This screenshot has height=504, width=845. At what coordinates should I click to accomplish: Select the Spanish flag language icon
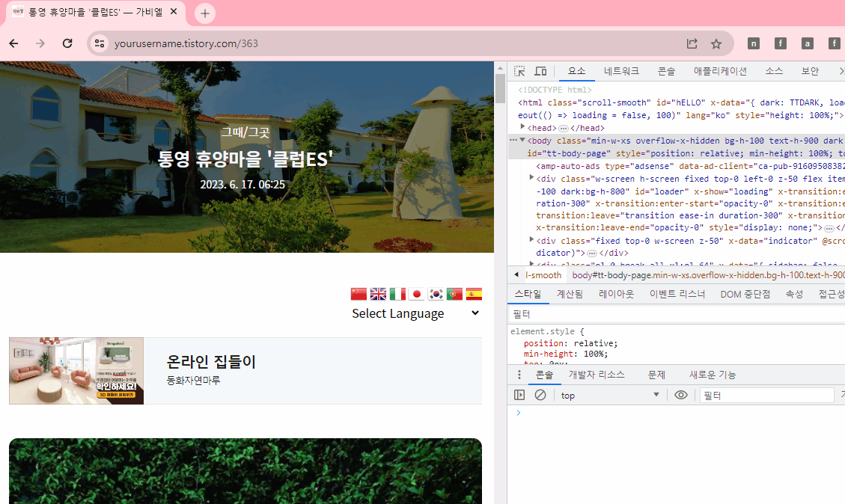point(474,293)
